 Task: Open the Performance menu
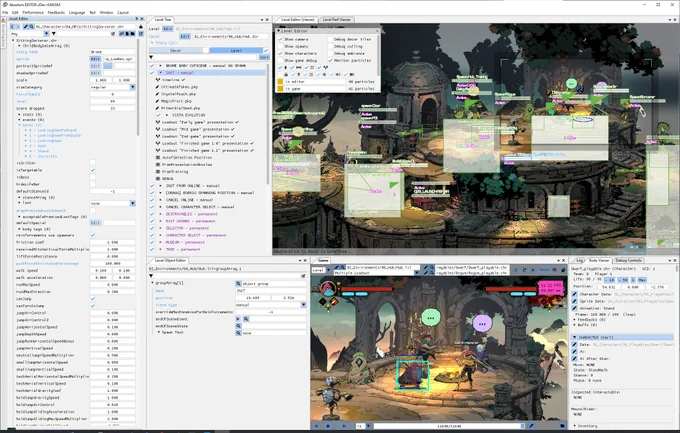point(33,13)
